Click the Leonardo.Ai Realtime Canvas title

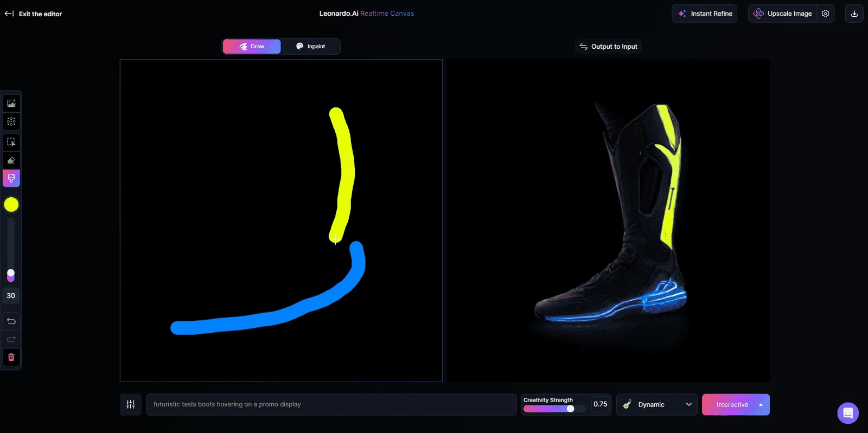click(366, 14)
